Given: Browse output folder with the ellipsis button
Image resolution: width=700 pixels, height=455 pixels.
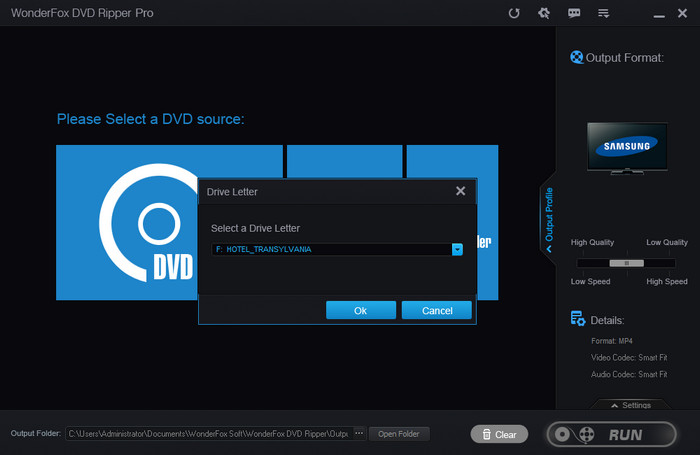Looking at the screenshot, I should point(359,434).
